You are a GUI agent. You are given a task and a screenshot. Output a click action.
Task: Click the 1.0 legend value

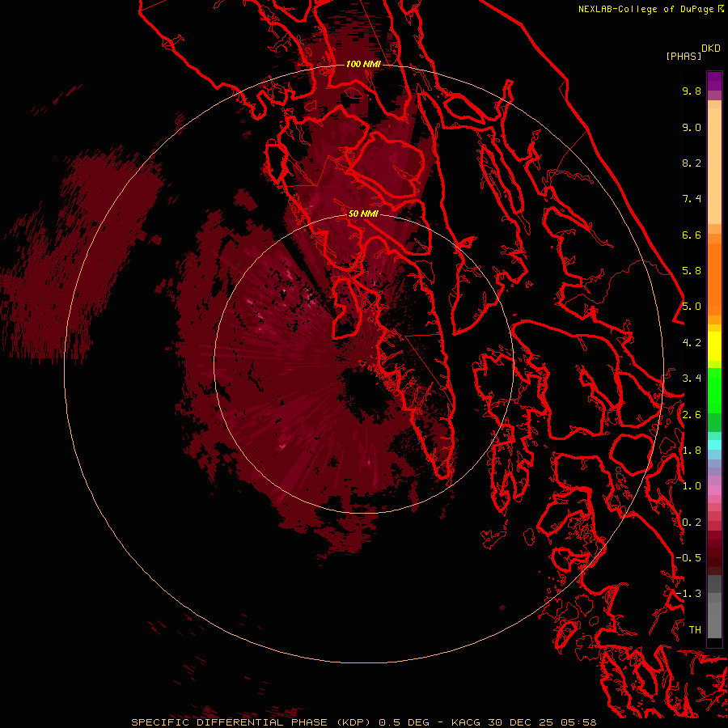pos(692,486)
